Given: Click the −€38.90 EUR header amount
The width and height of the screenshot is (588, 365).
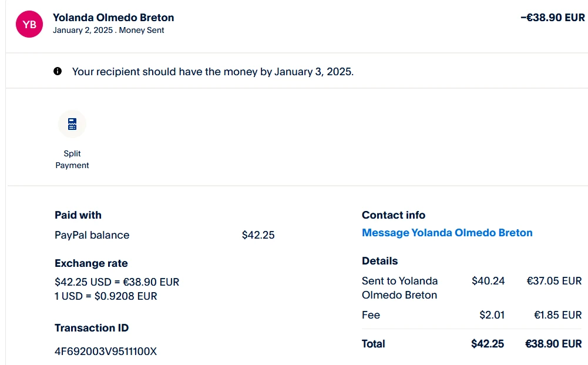Looking at the screenshot, I should (552, 18).
